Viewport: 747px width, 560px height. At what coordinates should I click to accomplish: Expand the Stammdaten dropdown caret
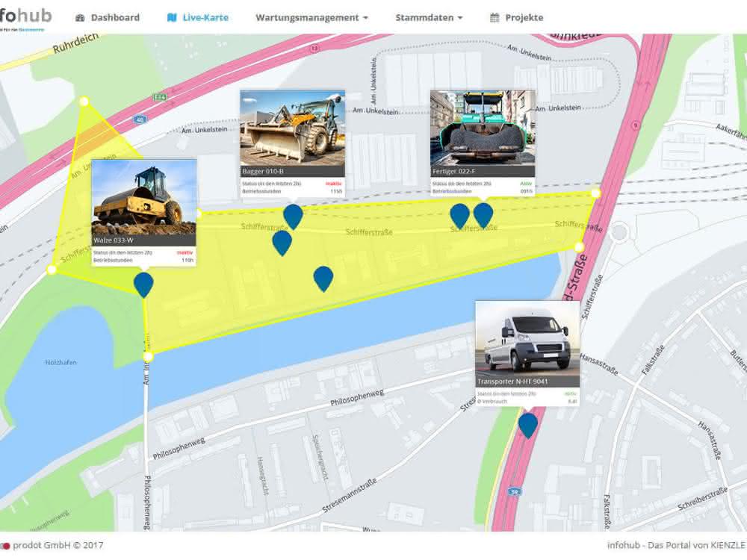(460, 18)
